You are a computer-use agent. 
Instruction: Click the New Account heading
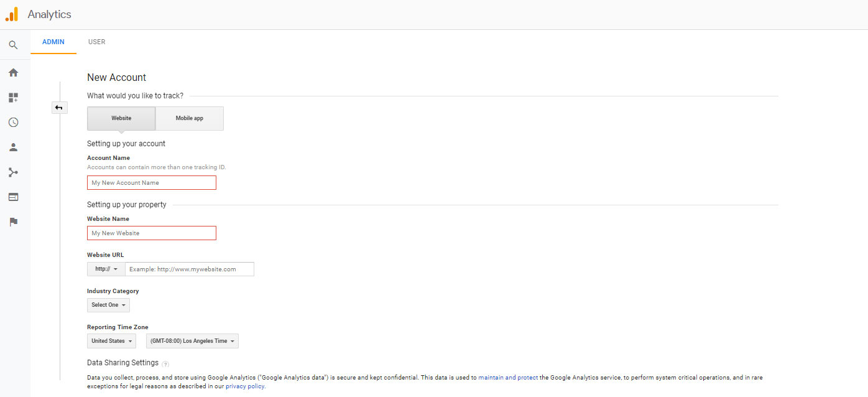tap(116, 77)
